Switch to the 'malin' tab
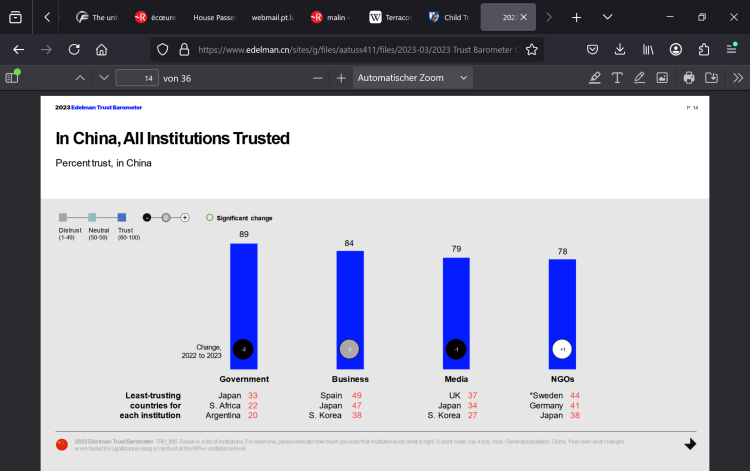 pos(331,17)
